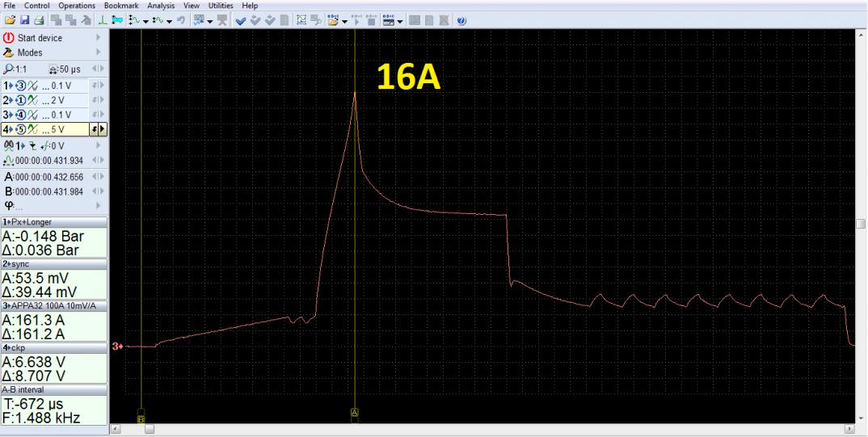
Task: Select marker B time 000:00:00.431.984
Action: (48, 191)
